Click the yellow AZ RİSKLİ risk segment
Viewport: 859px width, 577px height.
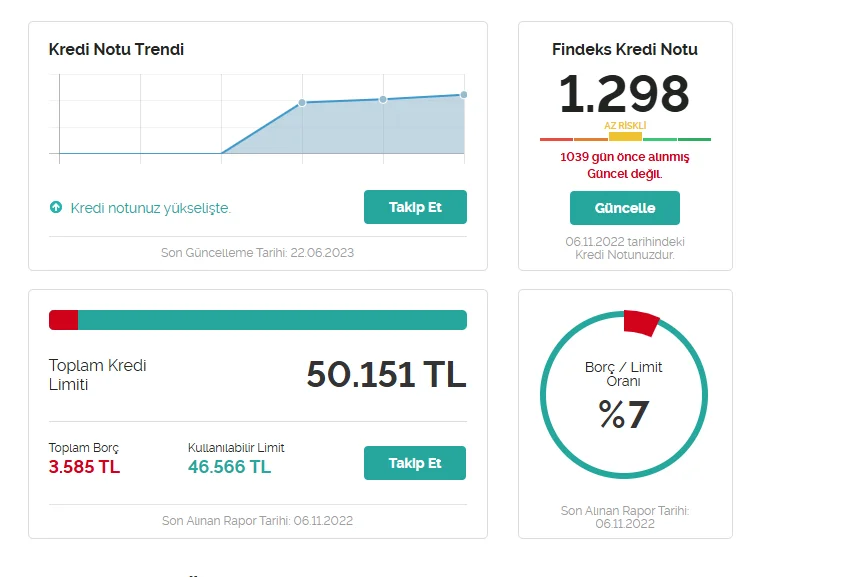coord(625,137)
